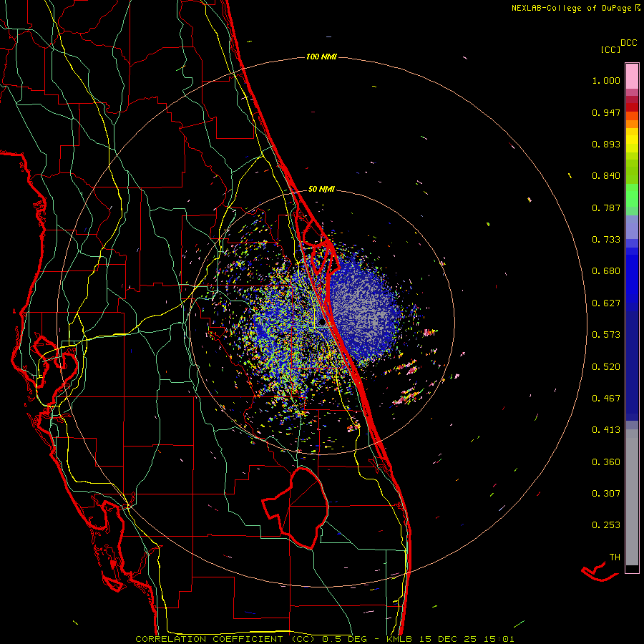The width and height of the screenshot is (644, 644).
Task: Click the TH threshold label
Action: tap(615, 557)
